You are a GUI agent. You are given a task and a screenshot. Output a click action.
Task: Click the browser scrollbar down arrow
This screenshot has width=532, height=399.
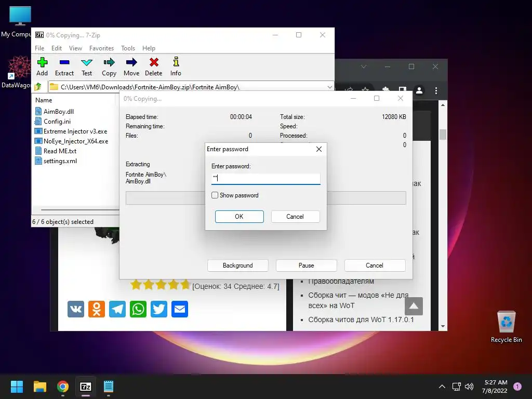click(x=443, y=326)
